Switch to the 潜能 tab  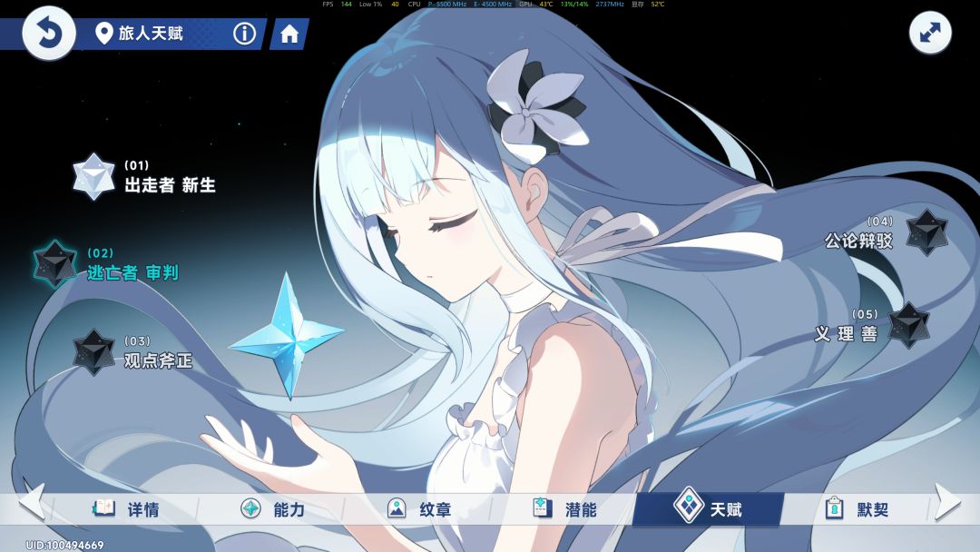pyautogui.click(x=564, y=508)
